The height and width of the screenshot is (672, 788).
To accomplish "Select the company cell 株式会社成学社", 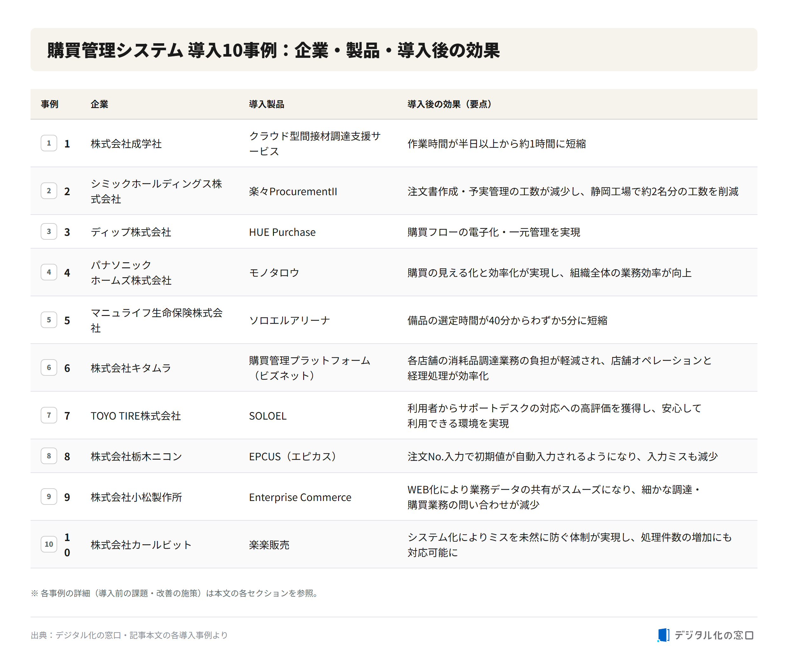I will (126, 144).
